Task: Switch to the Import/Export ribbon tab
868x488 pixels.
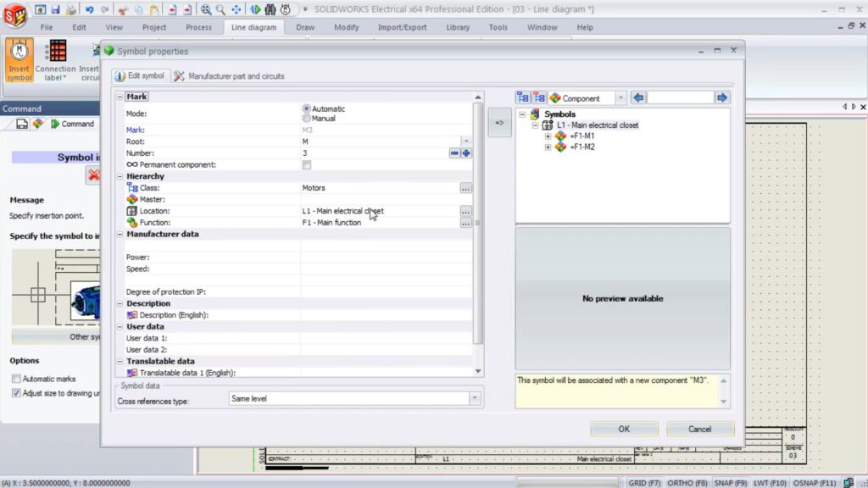Action: tap(402, 27)
